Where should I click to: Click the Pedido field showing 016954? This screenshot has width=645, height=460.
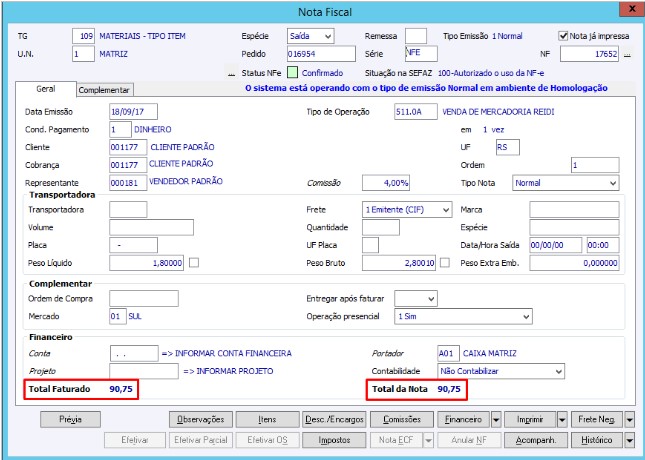(x=321, y=54)
